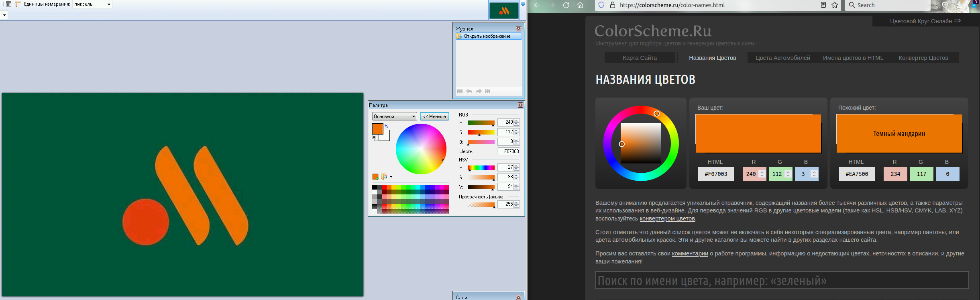Click the hue H slider in Палитра
This screenshot has width=980, height=300.
pos(481,167)
